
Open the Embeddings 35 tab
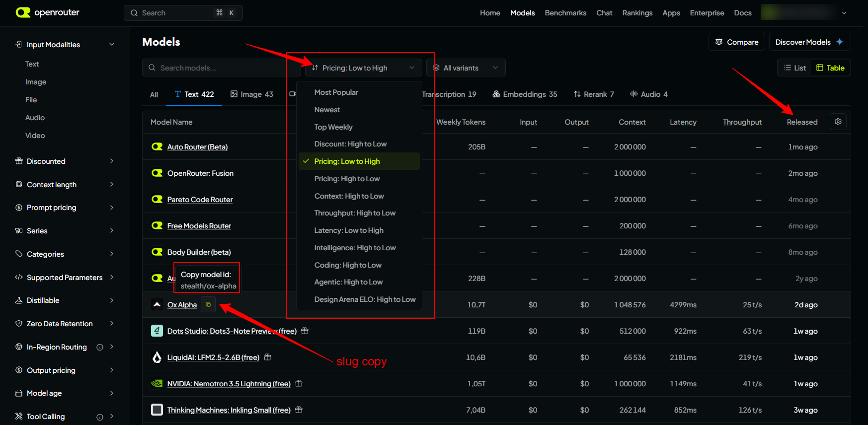pyautogui.click(x=525, y=94)
